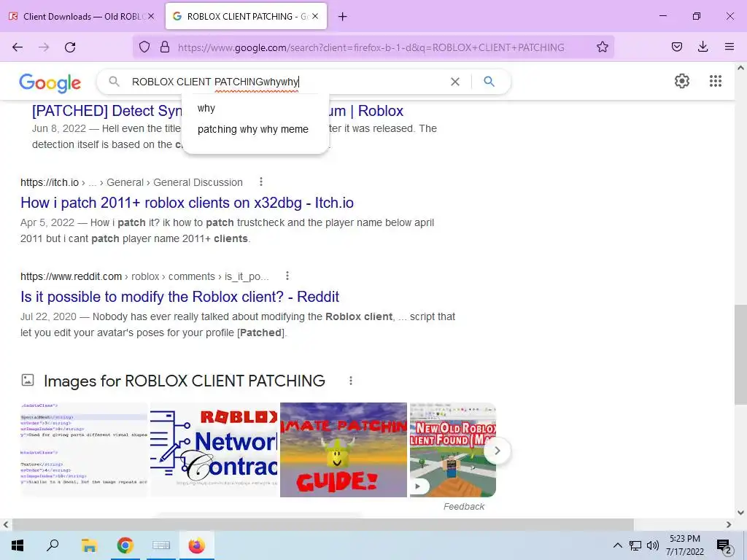Click the horizontal scrollbar at page bottom
This screenshot has width=747, height=560.
tap(322, 525)
